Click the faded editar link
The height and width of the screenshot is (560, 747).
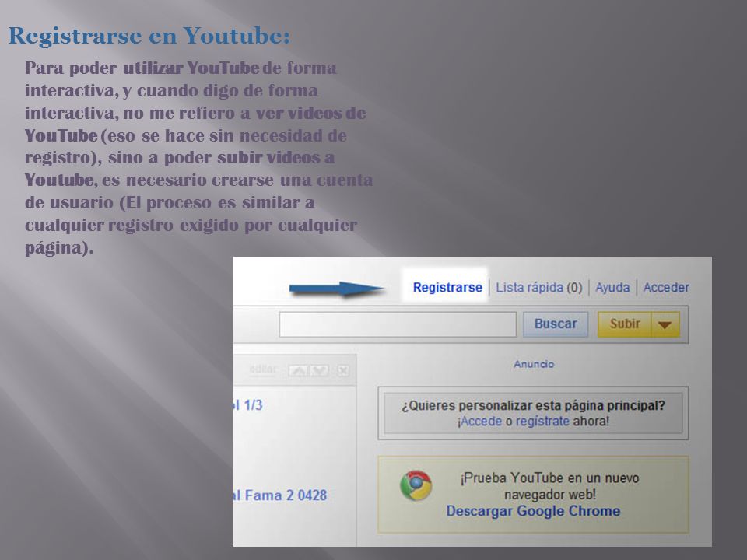[x=263, y=369]
